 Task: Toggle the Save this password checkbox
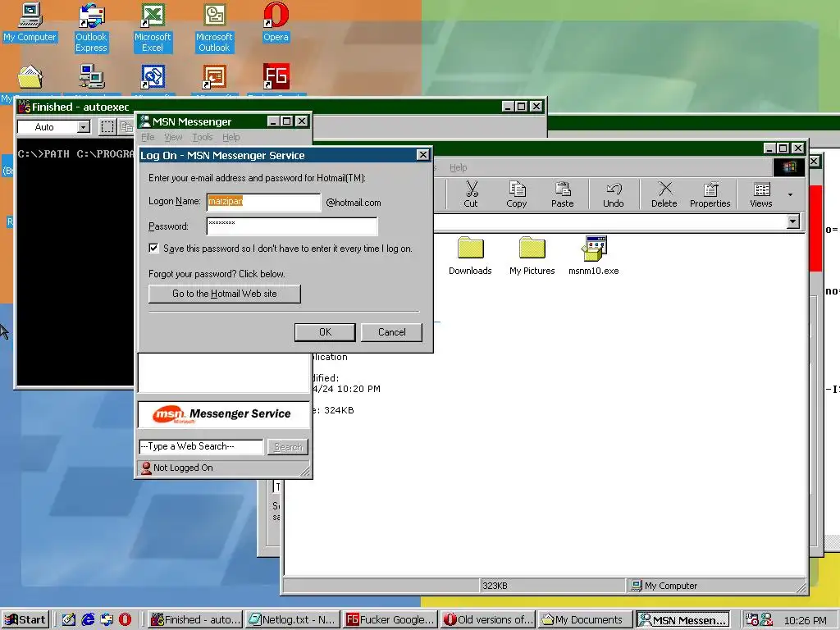[x=153, y=248]
